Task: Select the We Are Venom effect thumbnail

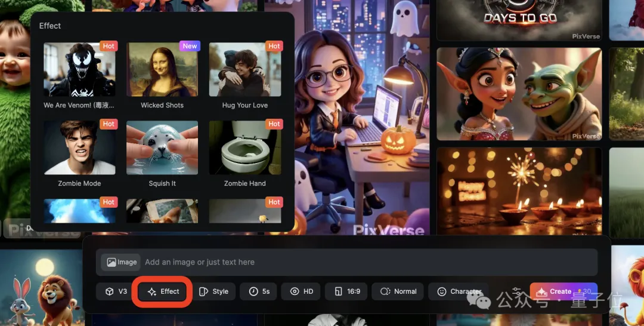Action: 80,69
